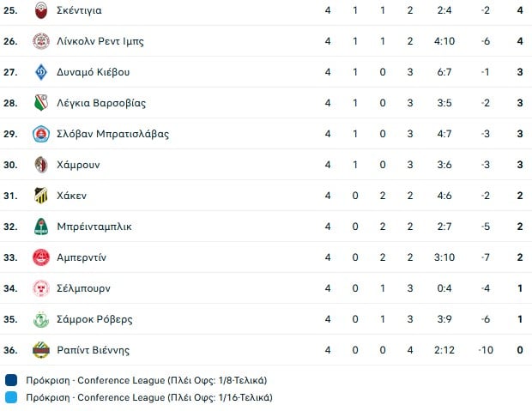Screen dimensions: 532x411
Task: Click the Δυναμό Κιέβου club logo
Action: 41,72
